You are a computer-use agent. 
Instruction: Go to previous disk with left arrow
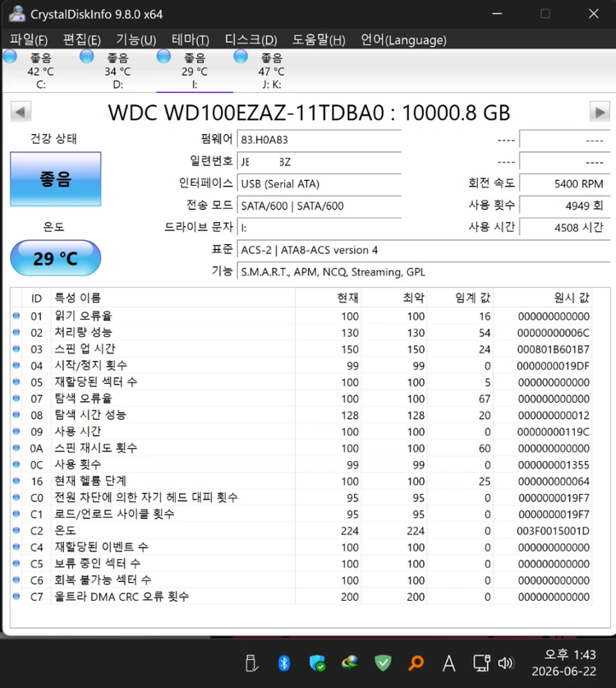(21, 112)
